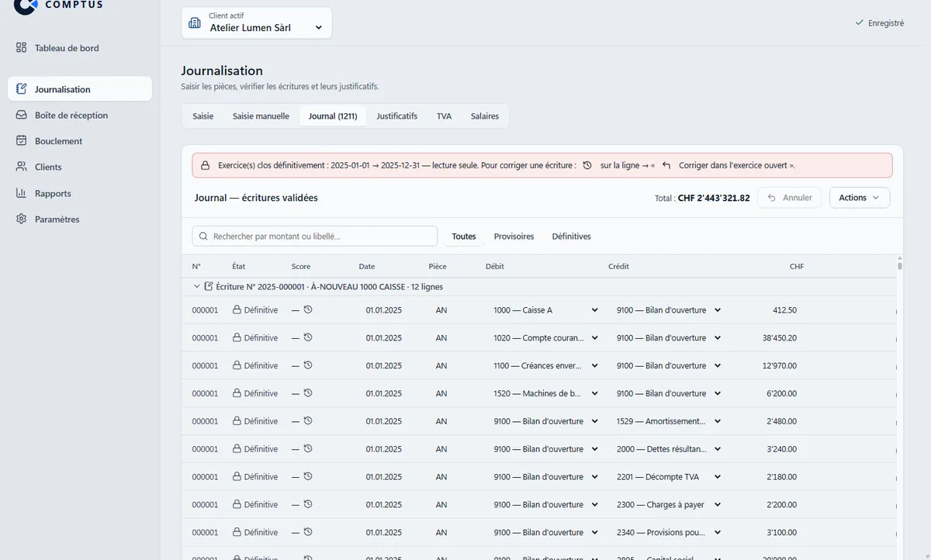931x560 pixels.
Task: Click the Débit column header
Action: click(495, 266)
